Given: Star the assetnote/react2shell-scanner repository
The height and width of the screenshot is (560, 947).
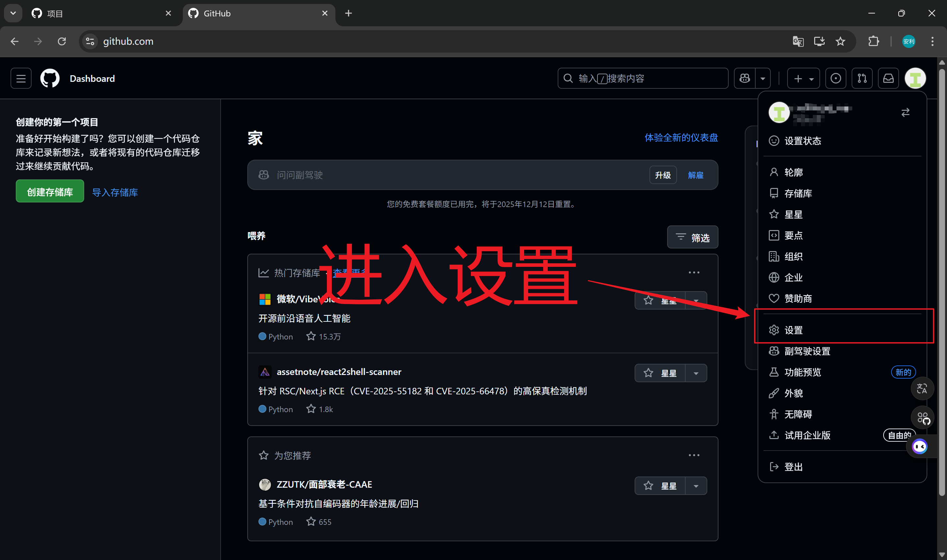Looking at the screenshot, I should point(660,373).
